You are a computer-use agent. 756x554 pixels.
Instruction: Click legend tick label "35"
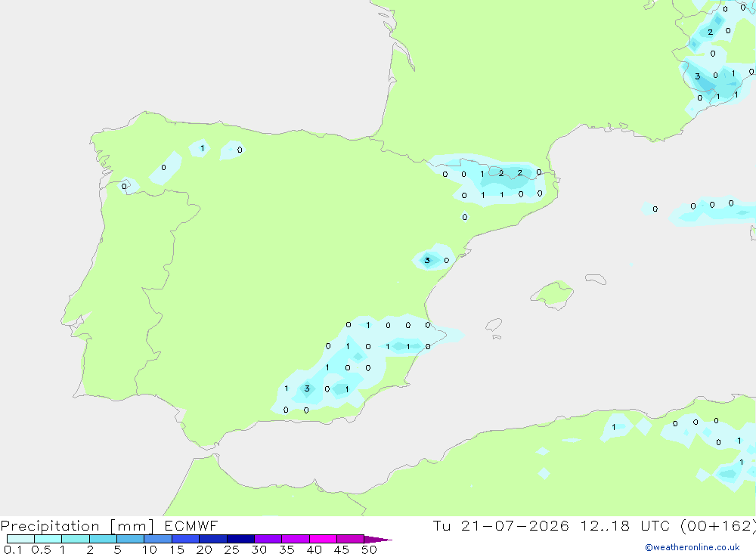287,549
